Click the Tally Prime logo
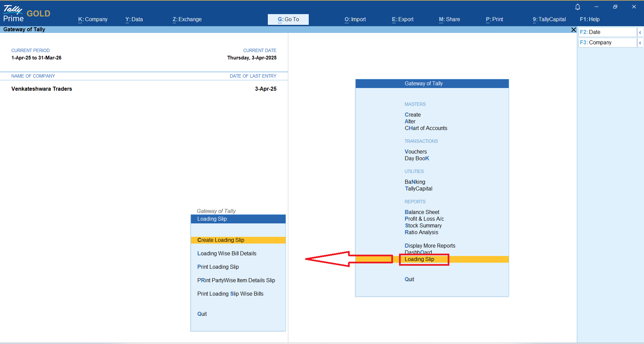The height and width of the screenshot is (344, 644). pyautogui.click(x=13, y=13)
